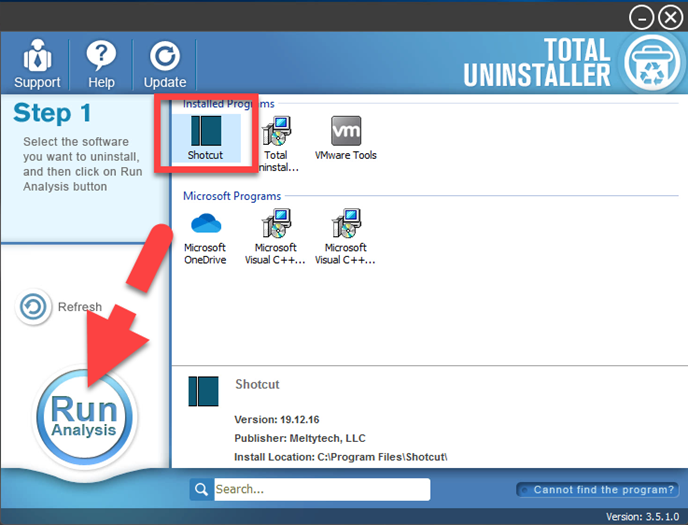Viewport: 688px width, 525px height.
Task: Click the Shotcut title in details pane
Action: 257,384
